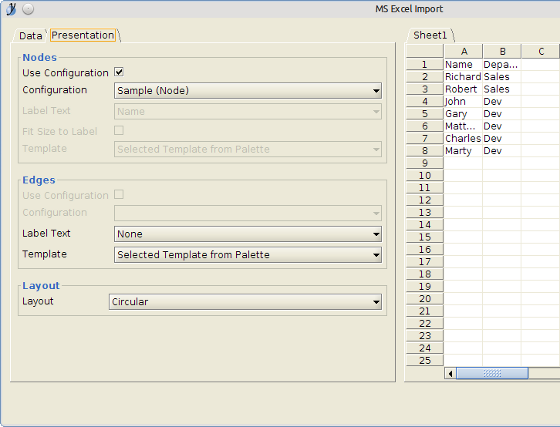The width and height of the screenshot is (560, 427).
Task: Select row 15 header
Action: click(425, 237)
